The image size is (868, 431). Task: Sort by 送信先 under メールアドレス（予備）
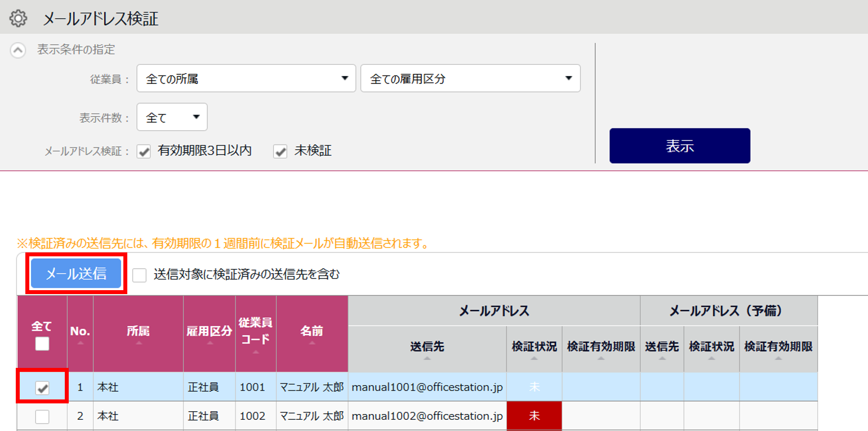(x=662, y=349)
